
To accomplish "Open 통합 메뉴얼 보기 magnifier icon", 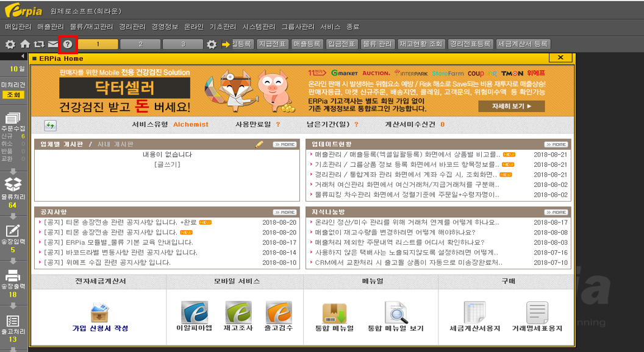I will (396, 312).
